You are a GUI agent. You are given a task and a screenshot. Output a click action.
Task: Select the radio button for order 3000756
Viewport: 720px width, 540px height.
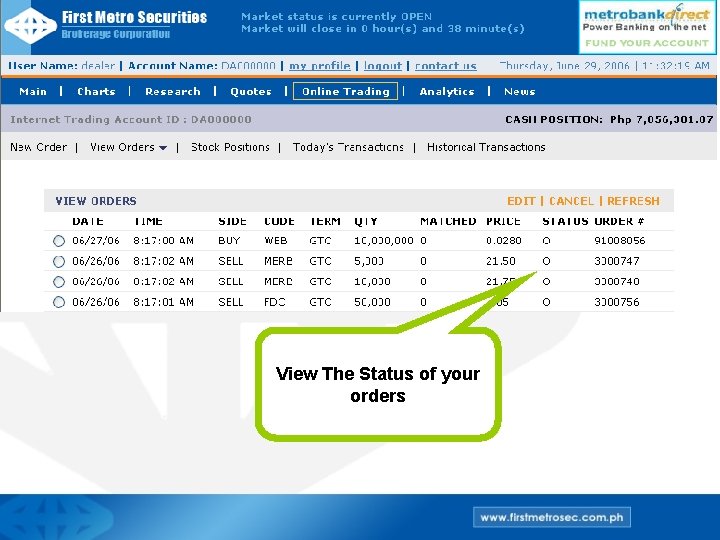click(x=59, y=302)
